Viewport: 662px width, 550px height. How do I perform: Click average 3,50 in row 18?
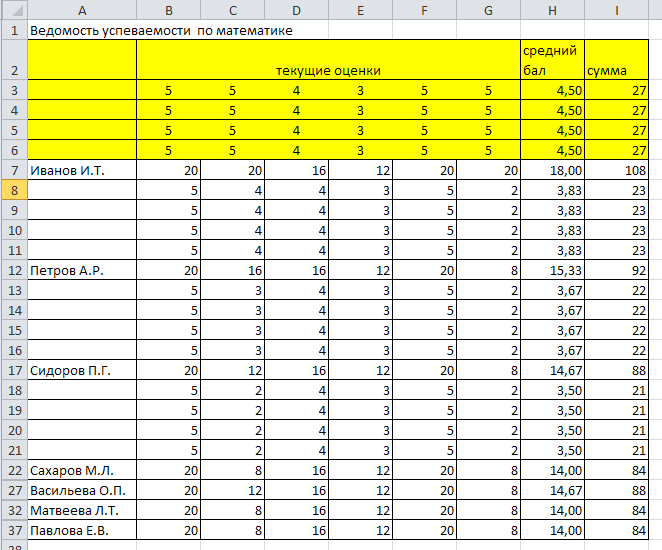click(x=553, y=390)
